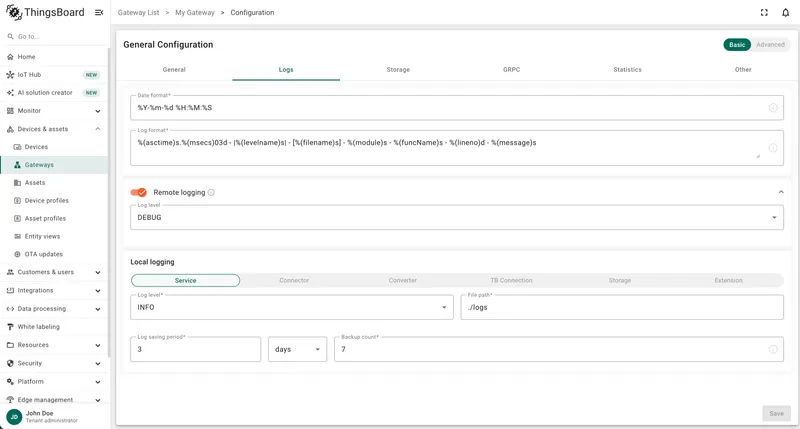The width and height of the screenshot is (800, 429).
Task: Expand the Monitor menu chevron
Action: click(98, 111)
